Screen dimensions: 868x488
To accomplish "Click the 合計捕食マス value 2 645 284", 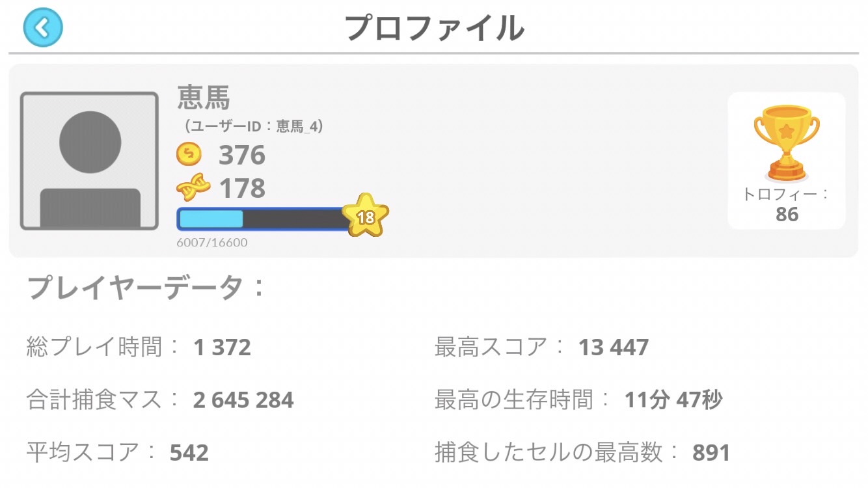I will pos(243,400).
